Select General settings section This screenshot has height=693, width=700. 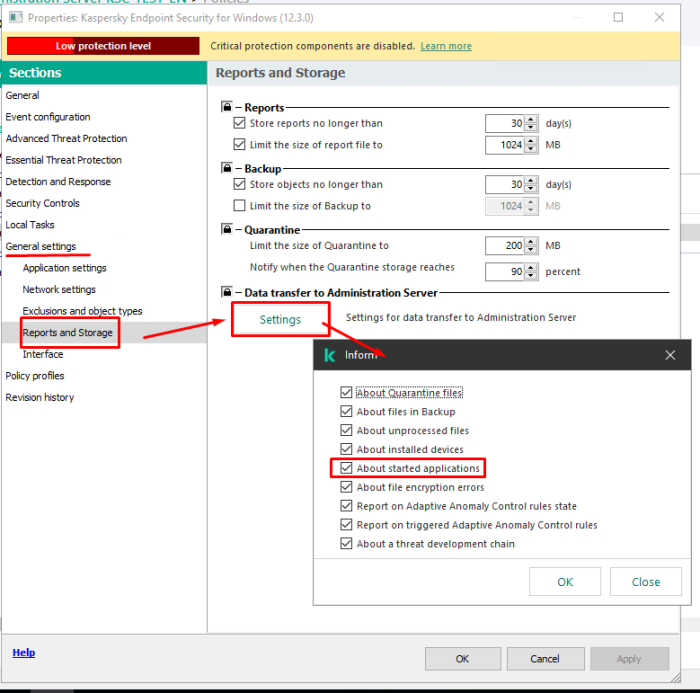41,246
